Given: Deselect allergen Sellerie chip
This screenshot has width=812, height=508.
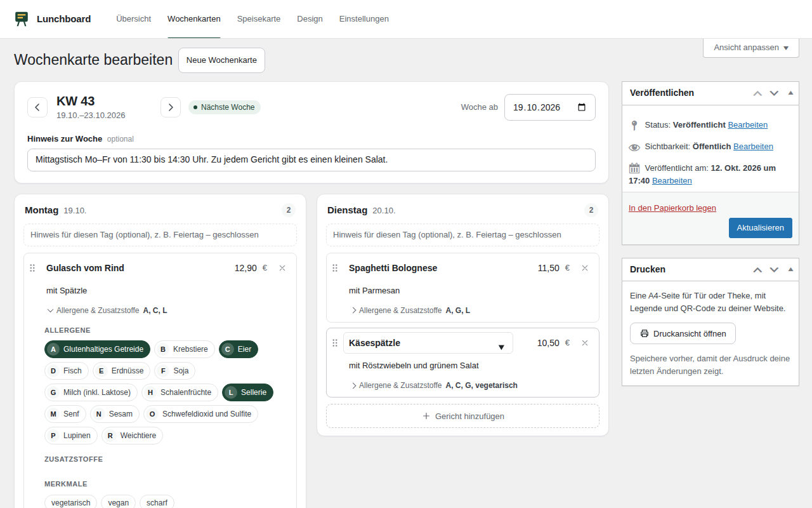Looking at the screenshot, I should click(x=247, y=392).
